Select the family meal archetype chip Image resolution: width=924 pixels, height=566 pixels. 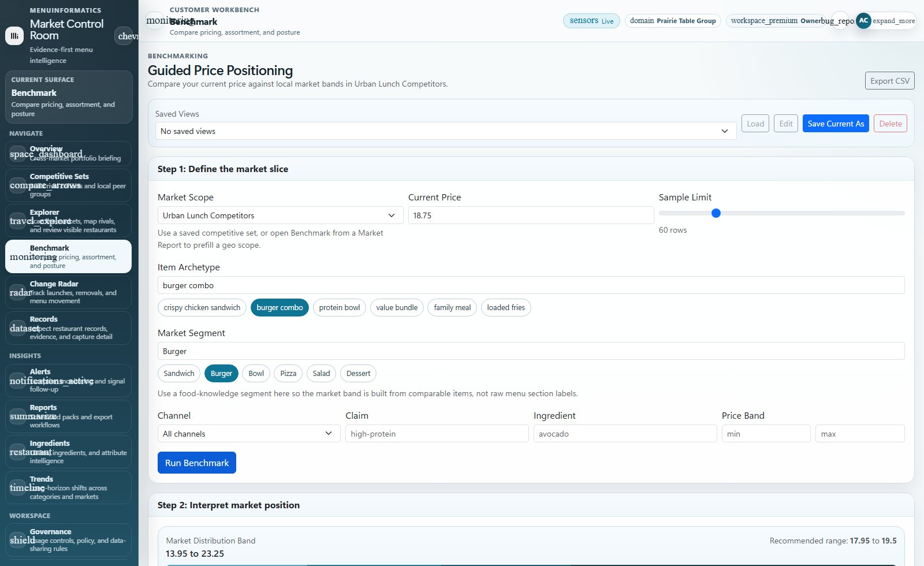pyautogui.click(x=452, y=307)
